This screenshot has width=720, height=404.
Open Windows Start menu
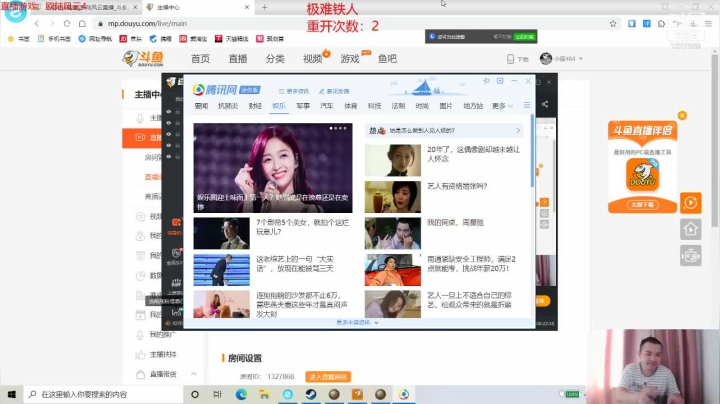(11, 394)
